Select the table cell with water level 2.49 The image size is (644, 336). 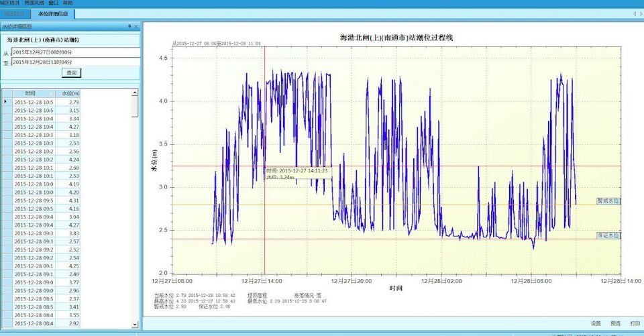(x=68, y=274)
